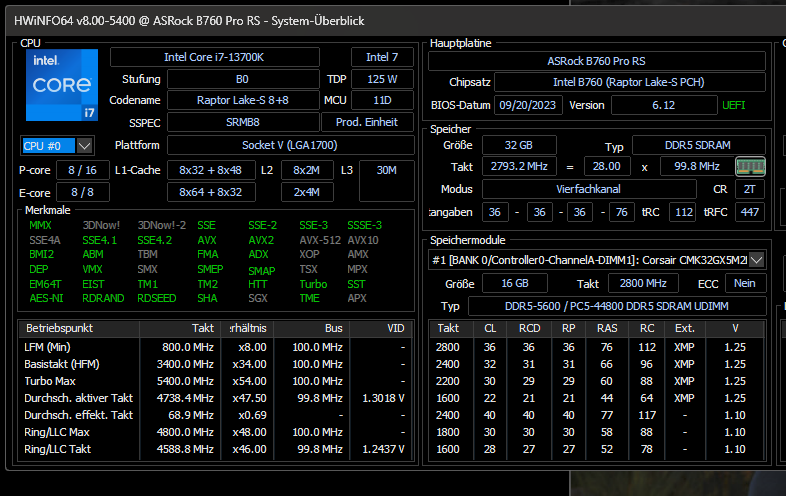Click the tRC value 112
Screen dimensions: 786x496
click(684, 213)
